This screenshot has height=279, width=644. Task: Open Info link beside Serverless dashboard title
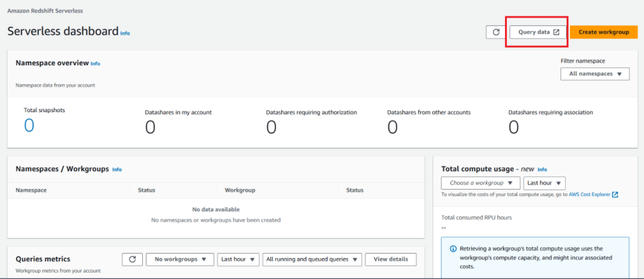pyautogui.click(x=125, y=33)
